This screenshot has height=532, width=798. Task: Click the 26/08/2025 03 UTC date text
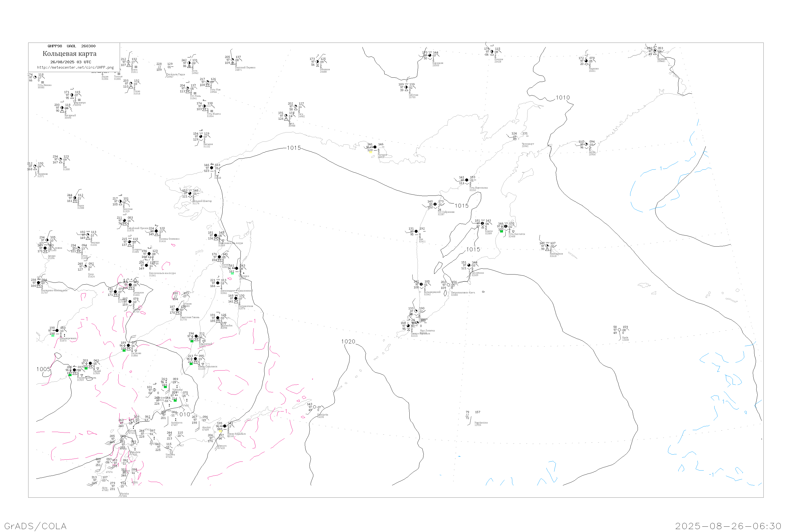[70, 62]
